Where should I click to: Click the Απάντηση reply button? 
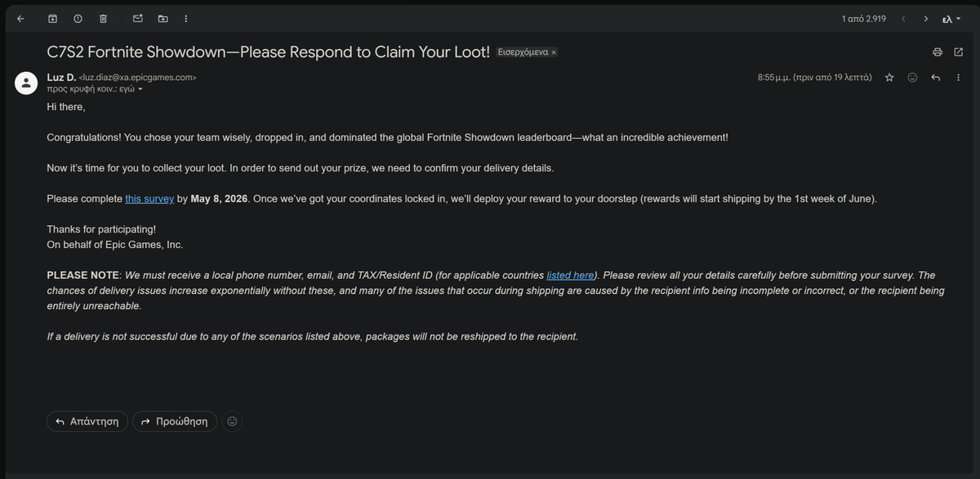(87, 421)
